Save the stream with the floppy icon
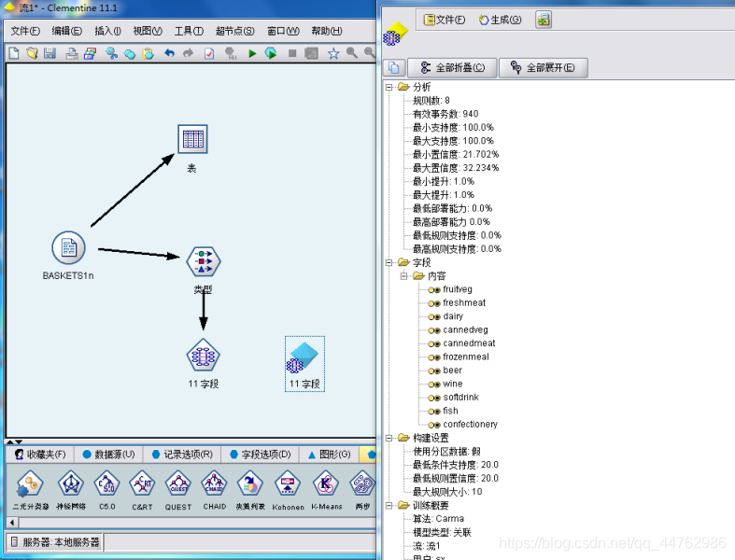Screen dimensions: 735x560 (x=50, y=53)
